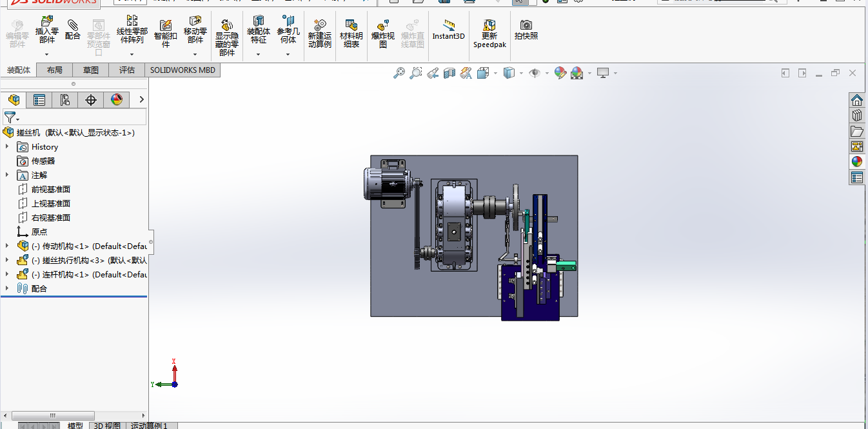Open dropdown arrow next to Display Style

coord(521,74)
